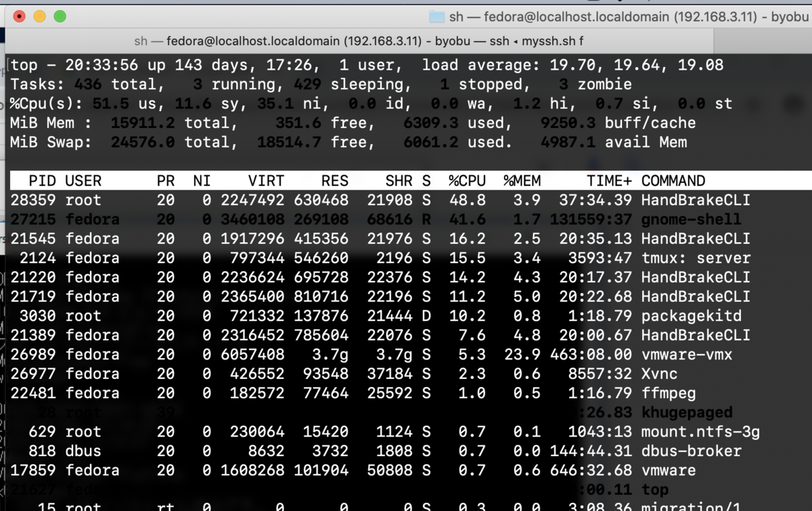Click the Xvnc command name
This screenshot has width=812, height=511.
click(660, 374)
